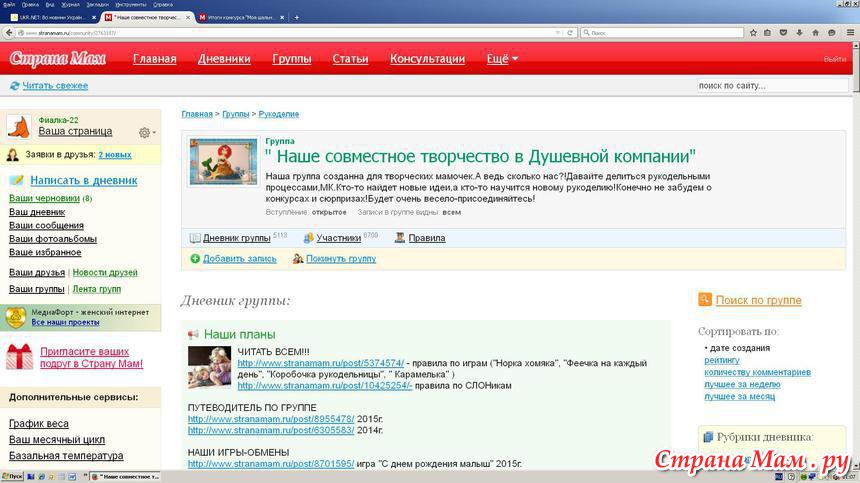The height and width of the screenshot is (483, 860).
Task: Click the pencil icon beside Написать в дневник
Action: (x=17, y=181)
